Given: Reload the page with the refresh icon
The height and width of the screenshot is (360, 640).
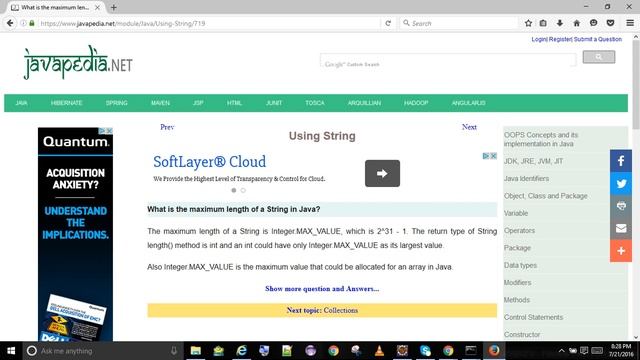Looking at the screenshot, I should (x=388, y=23).
